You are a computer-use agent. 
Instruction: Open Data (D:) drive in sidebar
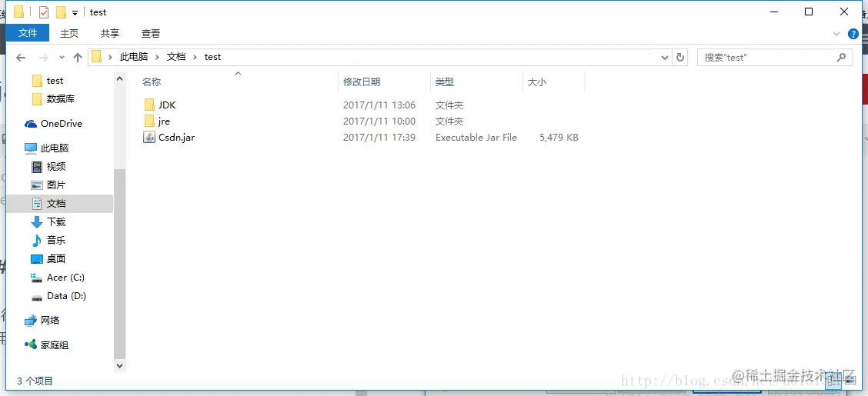pyautogui.click(x=66, y=296)
